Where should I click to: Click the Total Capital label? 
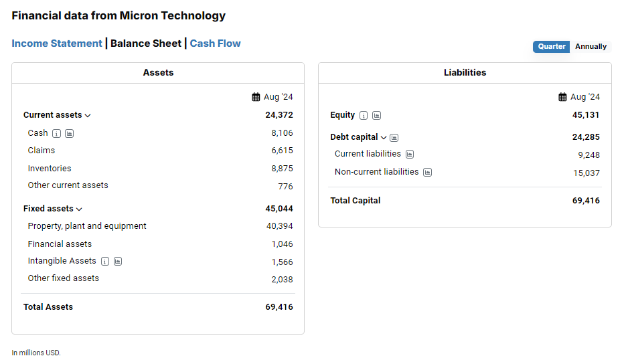point(356,201)
